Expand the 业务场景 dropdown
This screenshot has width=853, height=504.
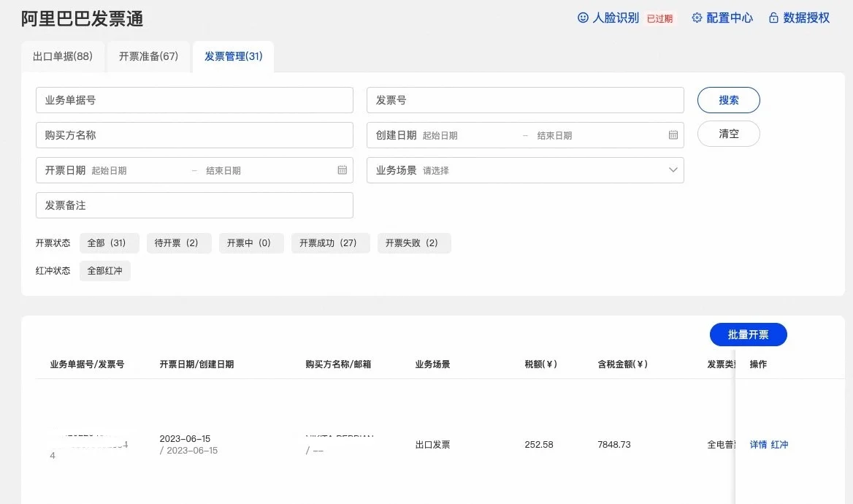click(673, 170)
